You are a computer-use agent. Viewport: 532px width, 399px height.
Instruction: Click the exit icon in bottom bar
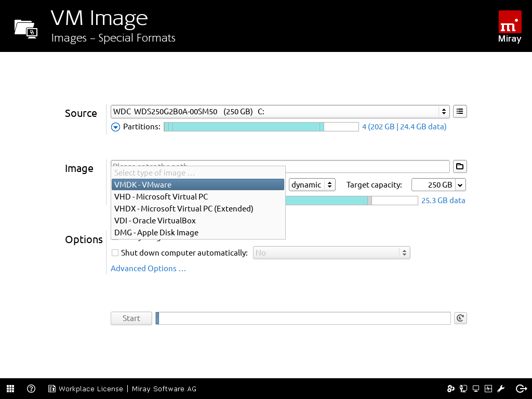click(x=521, y=389)
